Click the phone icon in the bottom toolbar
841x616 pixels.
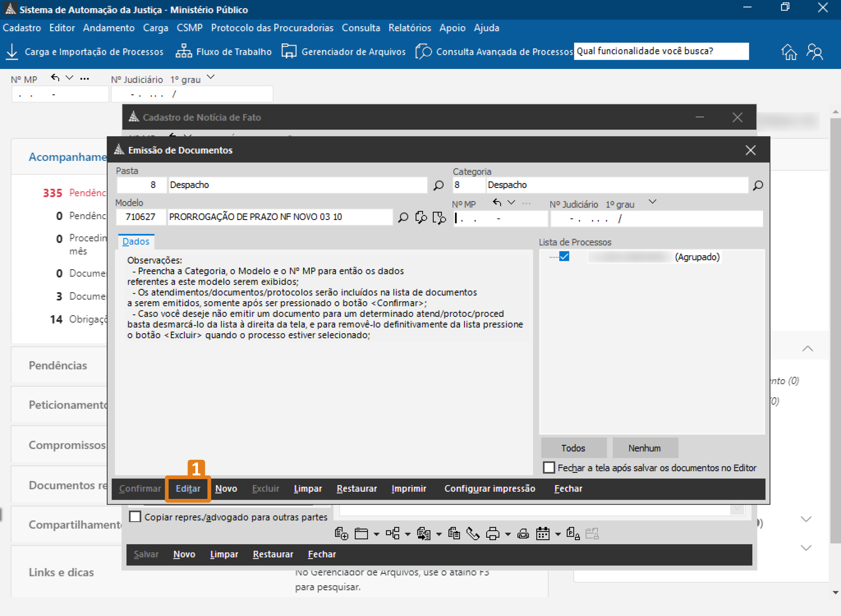click(x=473, y=534)
